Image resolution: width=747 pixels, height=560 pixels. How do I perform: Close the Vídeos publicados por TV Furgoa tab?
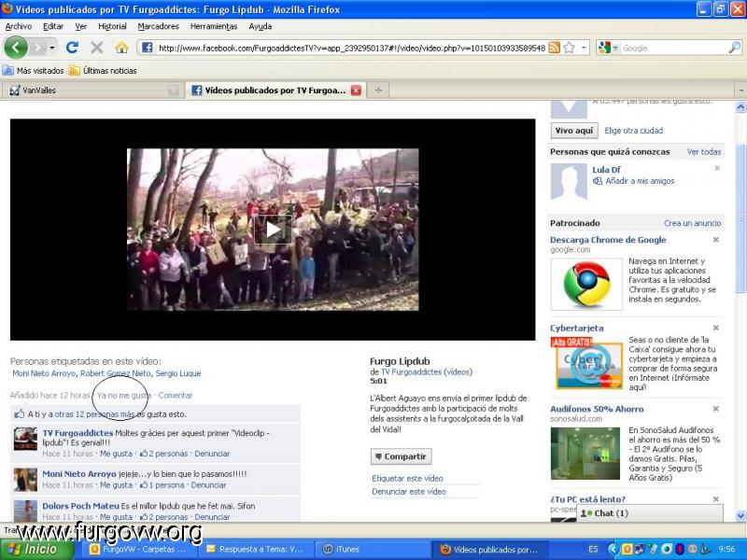click(x=356, y=90)
